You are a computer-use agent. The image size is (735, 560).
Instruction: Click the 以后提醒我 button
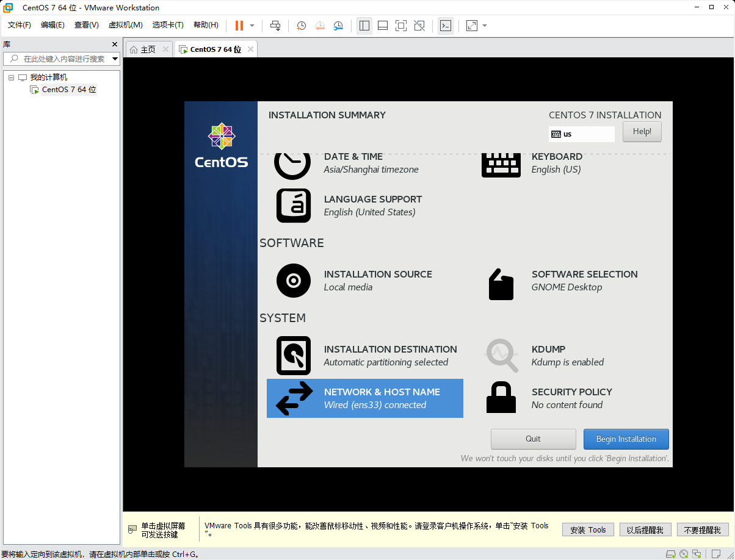tap(645, 530)
